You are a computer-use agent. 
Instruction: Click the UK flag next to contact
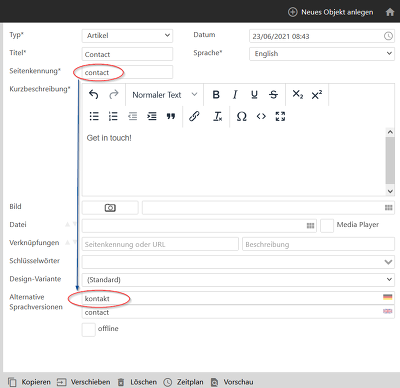(388, 311)
